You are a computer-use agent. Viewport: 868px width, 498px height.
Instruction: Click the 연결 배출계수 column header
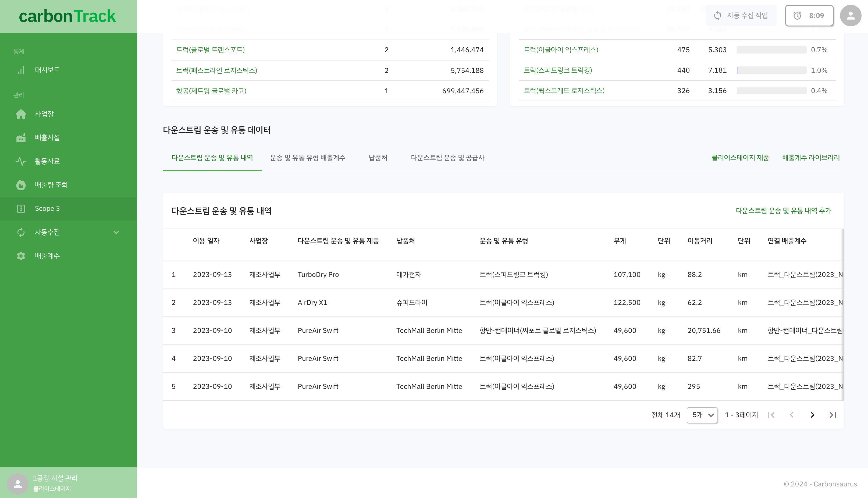coord(787,241)
